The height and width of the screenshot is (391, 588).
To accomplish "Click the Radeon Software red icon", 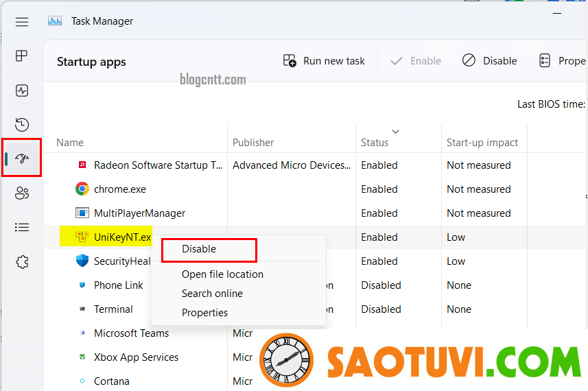I will [x=82, y=165].
